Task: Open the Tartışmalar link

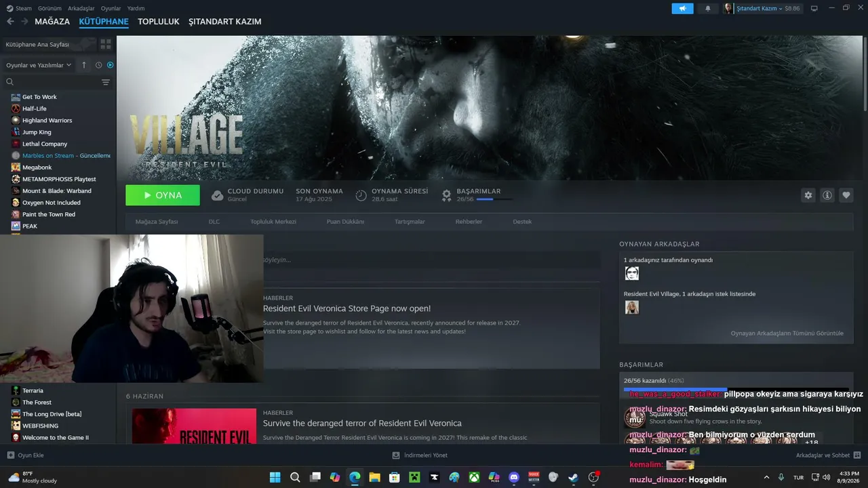Action: (x=410, y=222)
